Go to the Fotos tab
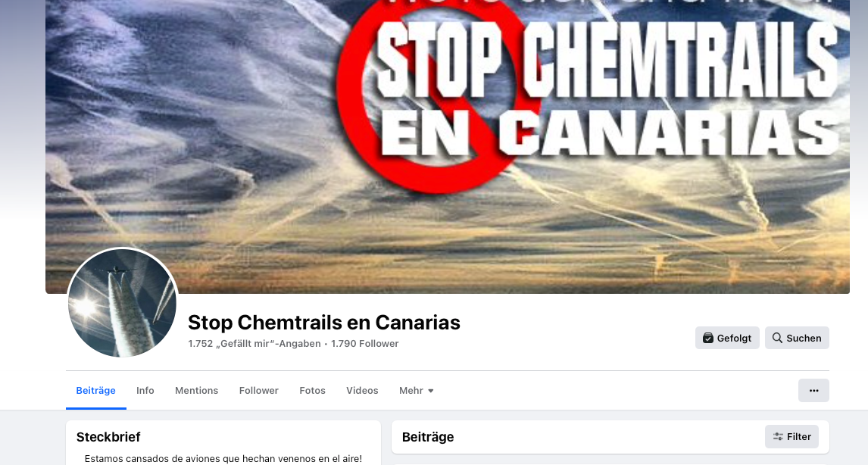Screen dimensions: 868x465 pyautogui.click(x=312, y=390)
